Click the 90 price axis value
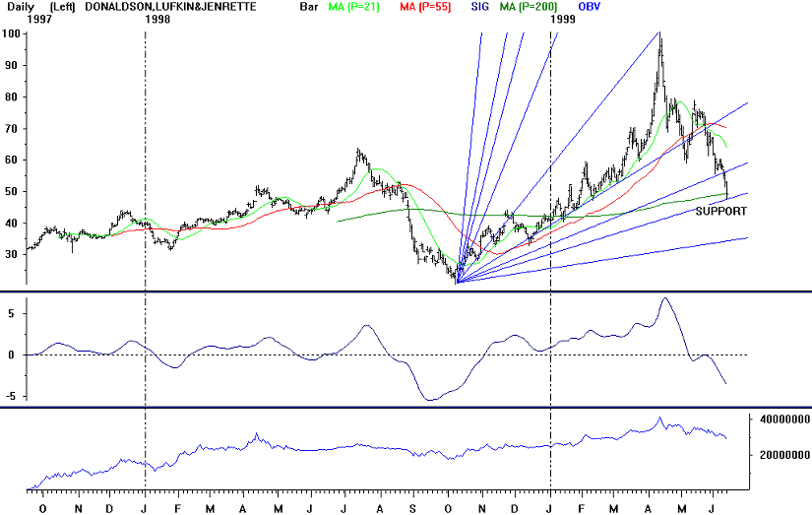The width and height of the screenshot is (812, 515). [14, 65]
